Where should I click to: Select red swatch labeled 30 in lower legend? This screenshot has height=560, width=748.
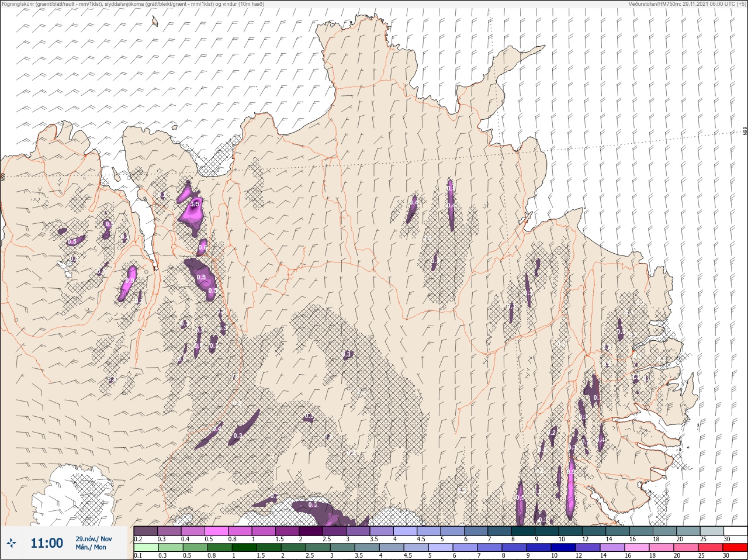click(735, 548)
